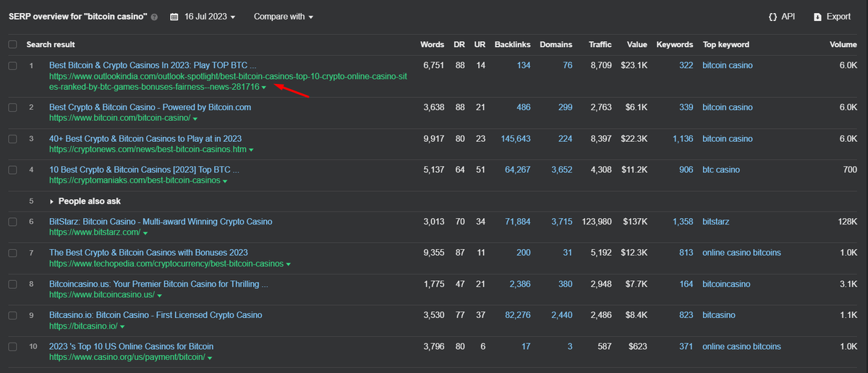Open URL dropdown arrow for casino.org result
Image resolution: width=868 pixels, height=373 pixels.
click(210, 358)
